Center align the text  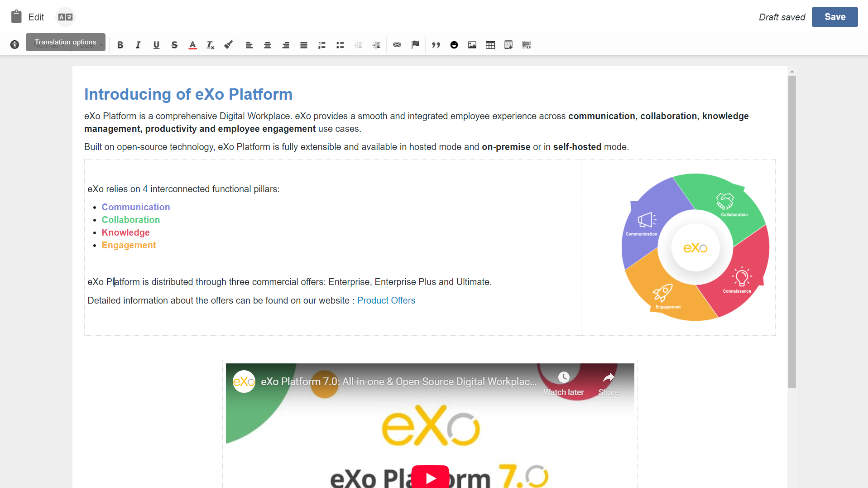tap(268, 45)
